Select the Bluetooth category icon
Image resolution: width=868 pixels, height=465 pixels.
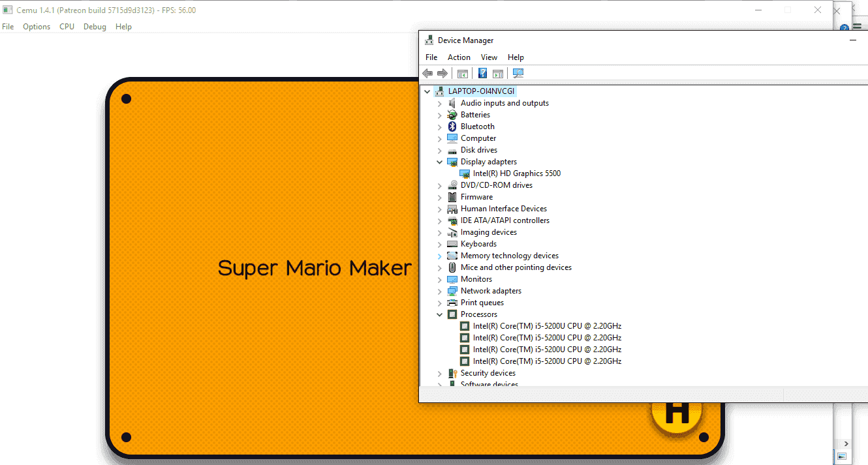click(452, 127)
